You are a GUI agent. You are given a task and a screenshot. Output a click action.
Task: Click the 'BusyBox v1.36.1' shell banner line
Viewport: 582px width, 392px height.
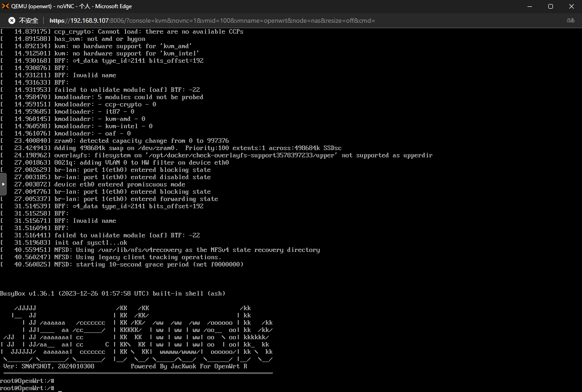[113, 294]
